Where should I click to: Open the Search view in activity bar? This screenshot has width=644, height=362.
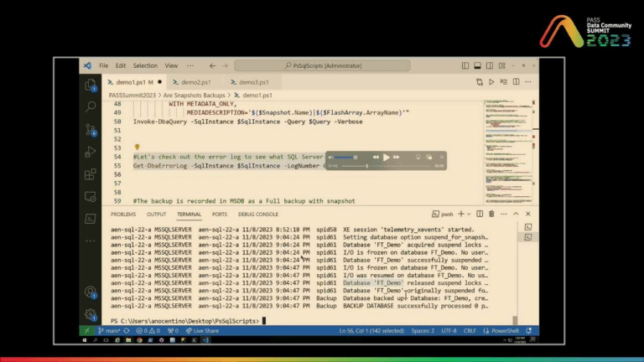point(91,107)
